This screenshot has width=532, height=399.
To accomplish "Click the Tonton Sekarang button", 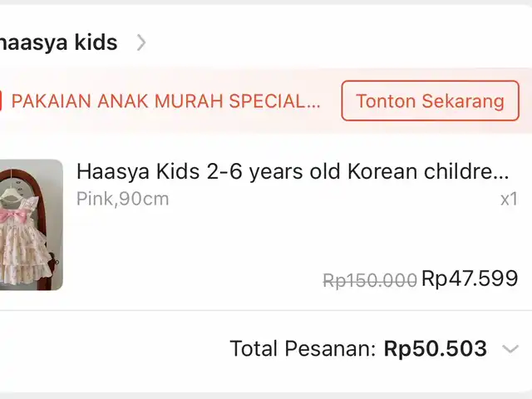I will click(431, 101).
